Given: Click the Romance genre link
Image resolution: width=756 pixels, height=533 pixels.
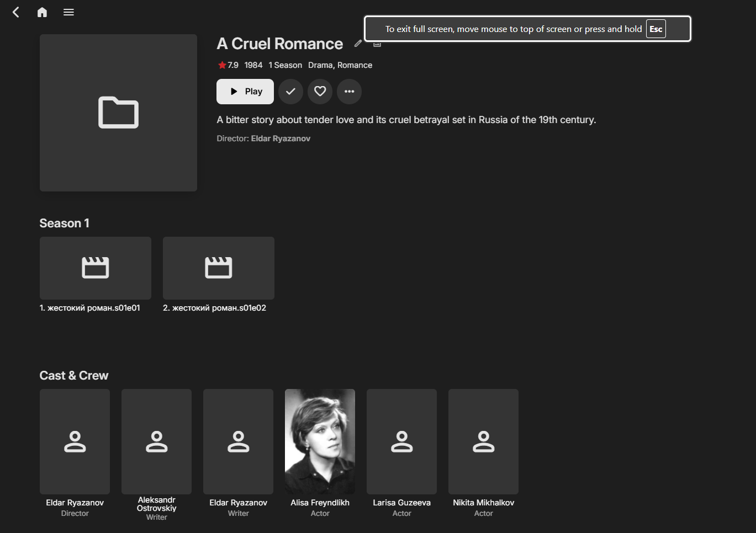Looking at the screenshot, I should (x=355, y=65).
